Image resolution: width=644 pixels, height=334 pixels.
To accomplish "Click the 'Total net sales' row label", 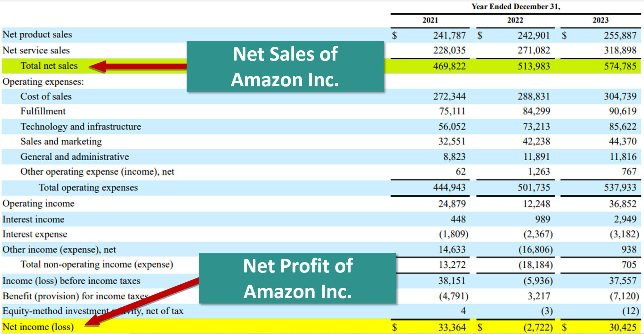I will point(49,66).
